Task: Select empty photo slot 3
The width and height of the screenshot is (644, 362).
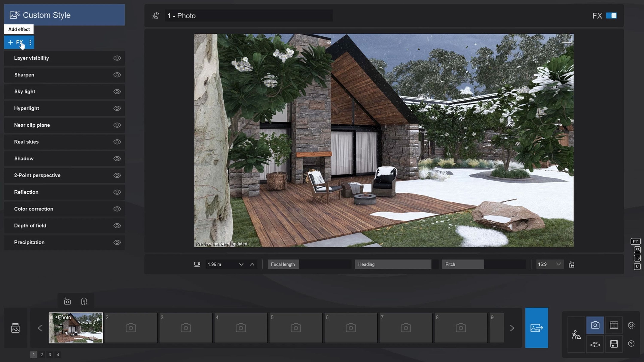Action: (x=186, y=328)
